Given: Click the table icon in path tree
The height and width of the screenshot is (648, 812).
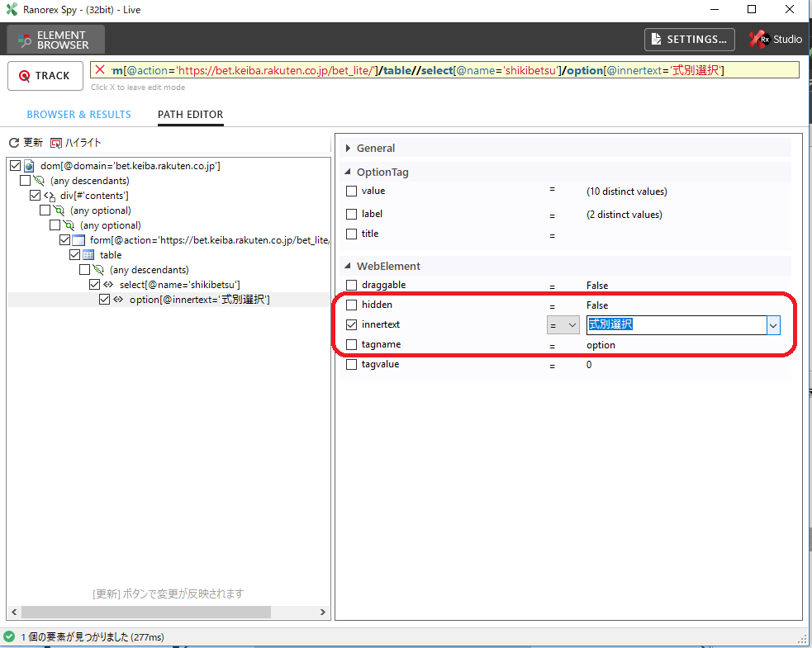Looking at the screenshot, I should point(88,255).
